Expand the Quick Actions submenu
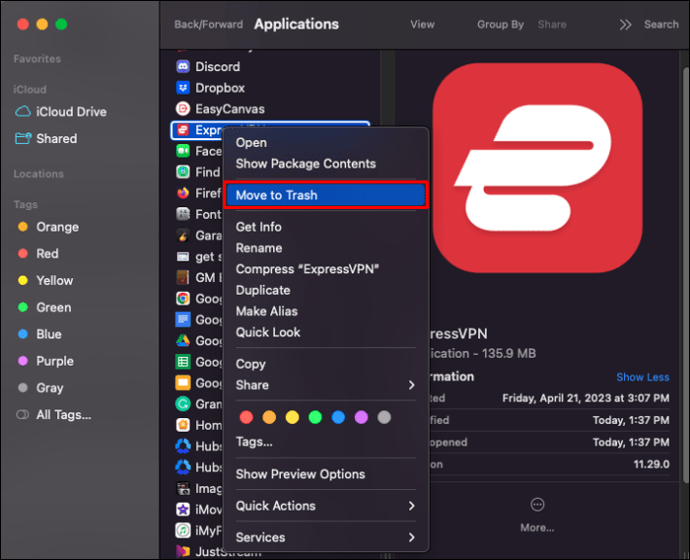The height and width of the screenshot is (560, 690). pos(411,506)
